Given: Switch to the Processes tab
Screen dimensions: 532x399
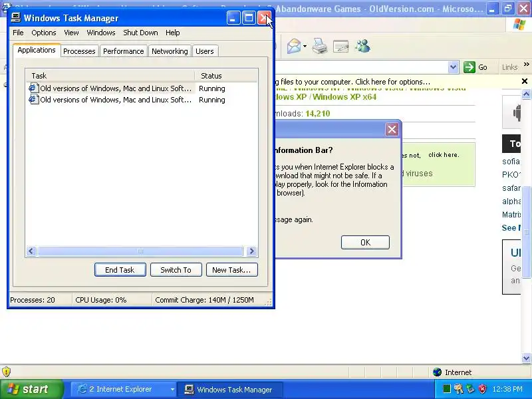Looking at the screenshot, I should click(x=79, y=51).
